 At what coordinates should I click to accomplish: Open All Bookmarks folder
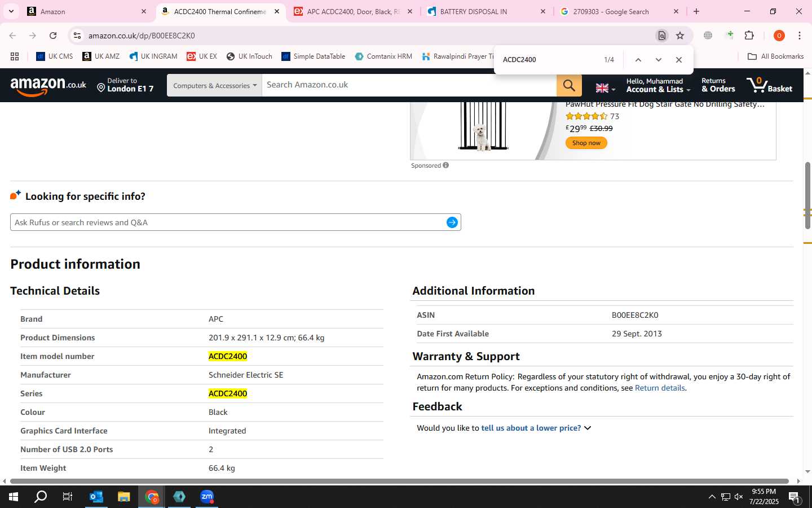775,56
